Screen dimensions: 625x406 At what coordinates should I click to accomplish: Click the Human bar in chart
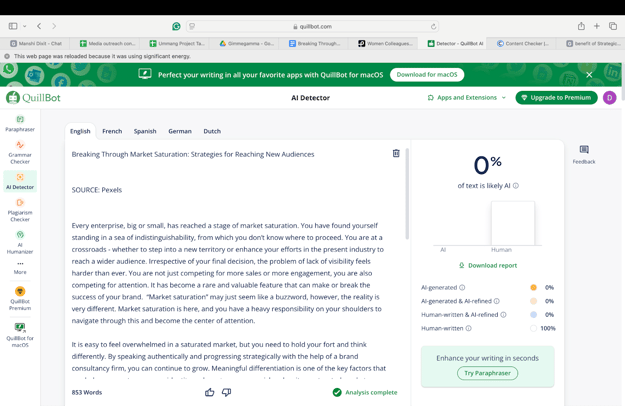pyautogui.click(x=513, y=223)
